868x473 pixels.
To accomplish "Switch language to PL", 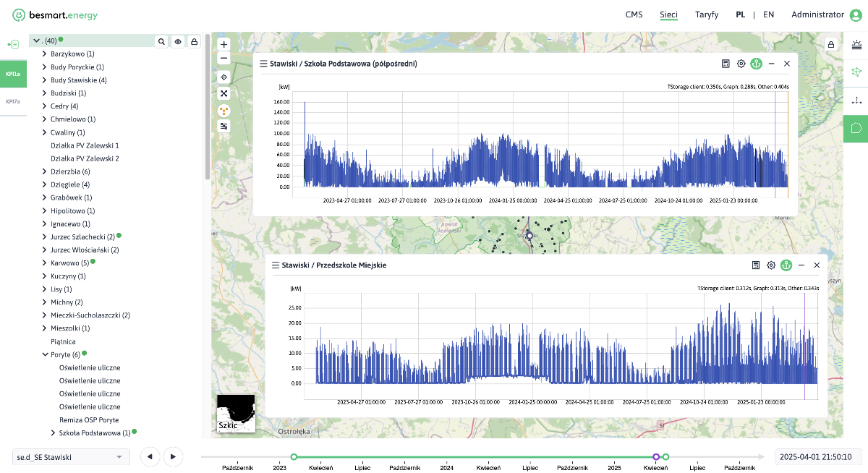I will point(741,14).
